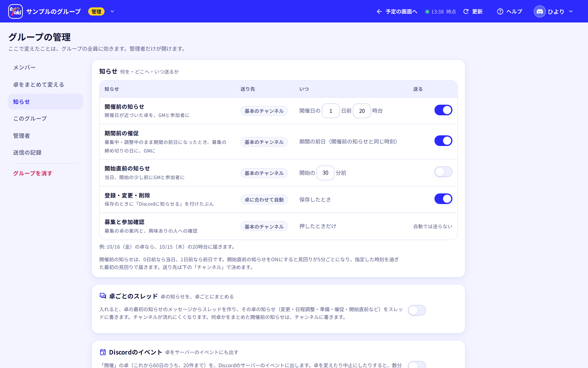
Task: Click the calendar icon beside Discordのイベント
Action: (x=103, y=352)
